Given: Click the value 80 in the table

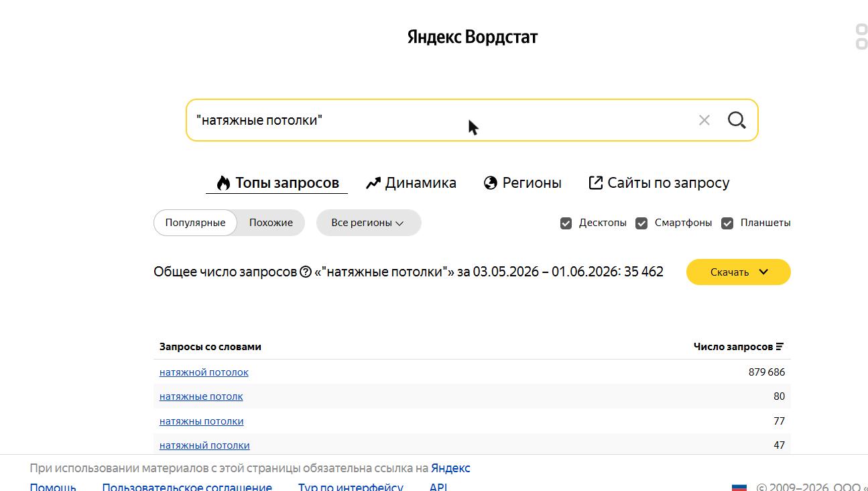Looking at the screenshot, I should [x=779, y=396].
